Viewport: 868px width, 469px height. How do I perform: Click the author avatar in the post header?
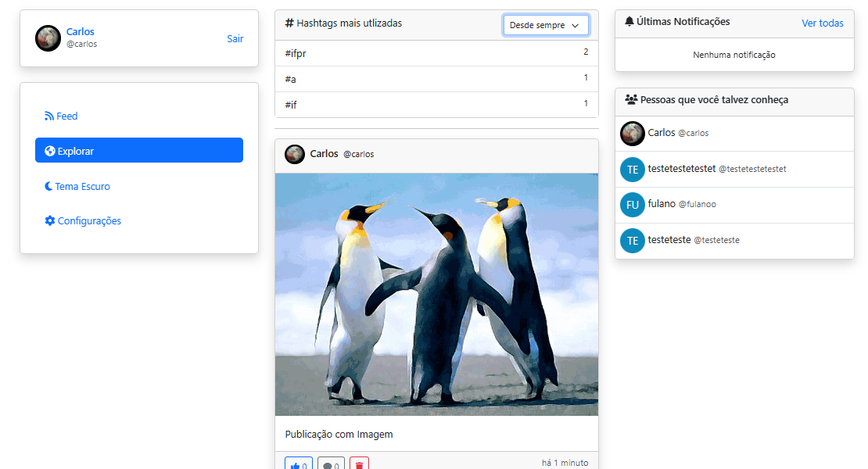coord(294,154)
